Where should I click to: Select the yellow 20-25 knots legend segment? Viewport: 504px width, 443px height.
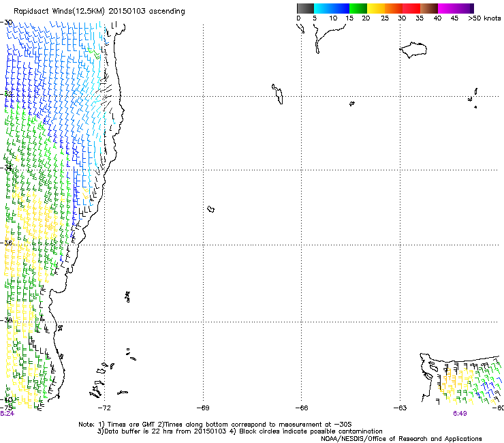tap(376, 8)
